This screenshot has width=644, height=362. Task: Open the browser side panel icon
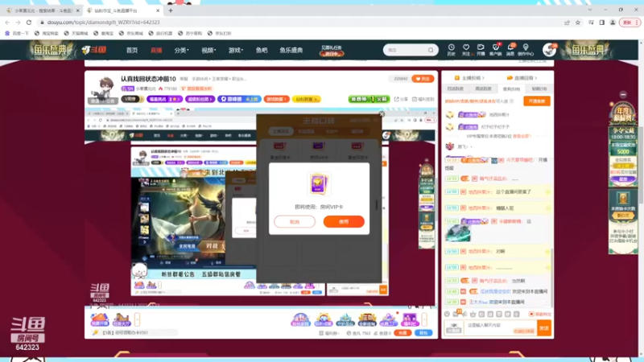(601, 23)
